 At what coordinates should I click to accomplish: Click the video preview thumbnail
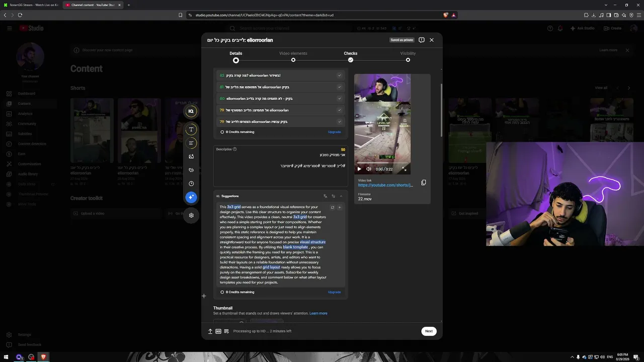(x=382, y=124)
